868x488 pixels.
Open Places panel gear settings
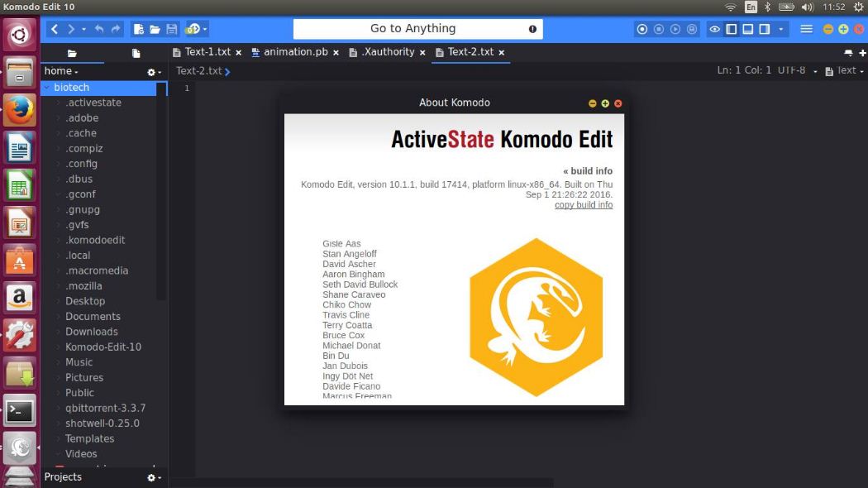pos(154,72)
